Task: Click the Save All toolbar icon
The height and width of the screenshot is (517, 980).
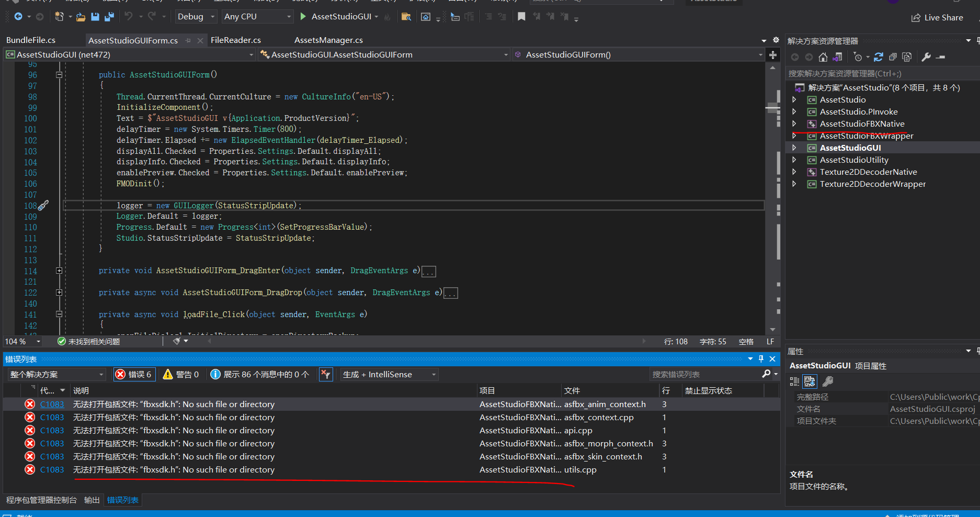Action: click(x=109, y=17)
